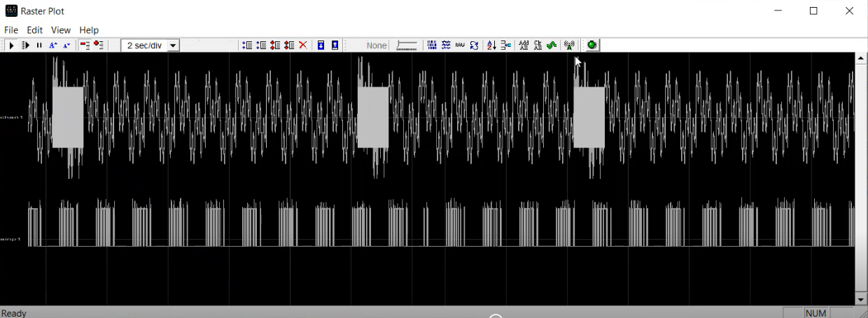Toggle the RAW display mode
868x318 pixels.
(x=460, y=45)
